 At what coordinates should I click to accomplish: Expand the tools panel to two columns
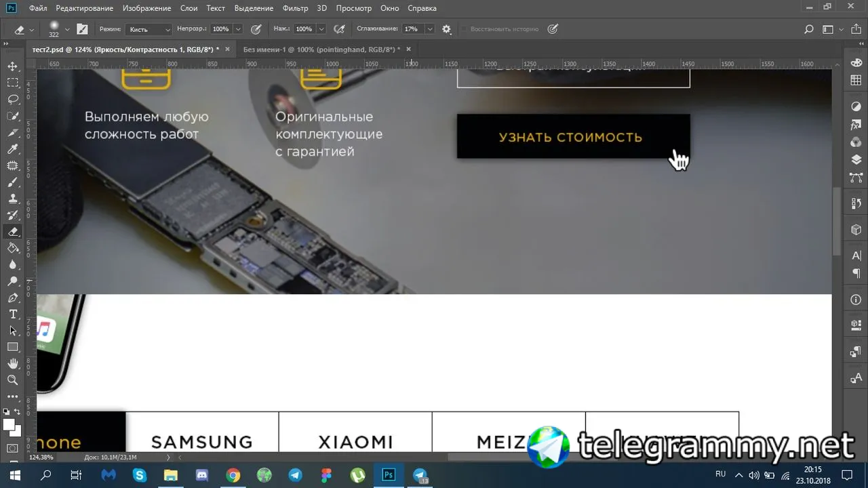point(5,43)
